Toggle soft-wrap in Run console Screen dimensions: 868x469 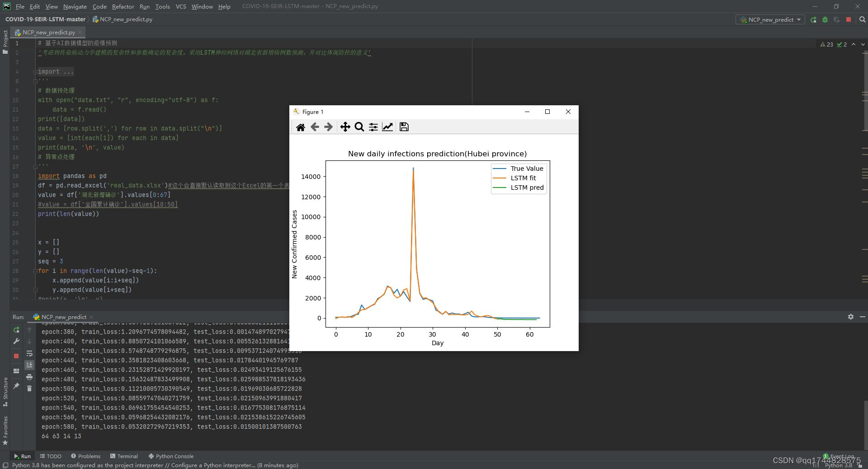29,353
